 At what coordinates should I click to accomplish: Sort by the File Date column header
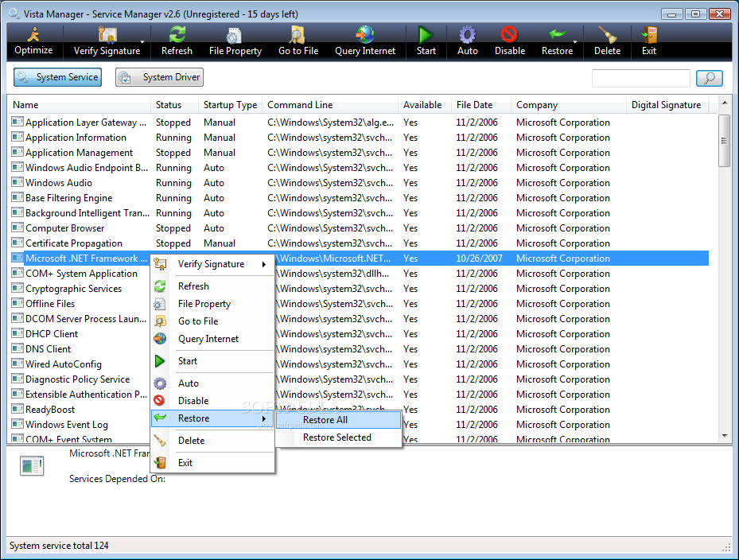pos(480,105)
